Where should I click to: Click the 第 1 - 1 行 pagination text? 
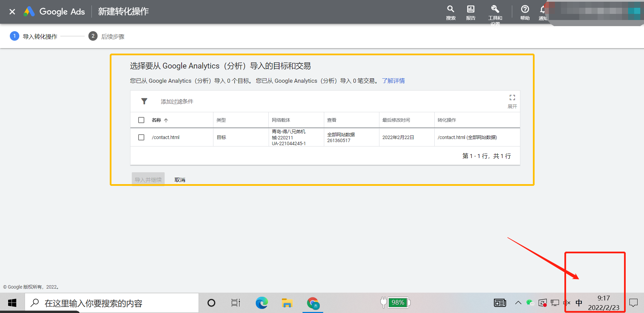(486, 156)
